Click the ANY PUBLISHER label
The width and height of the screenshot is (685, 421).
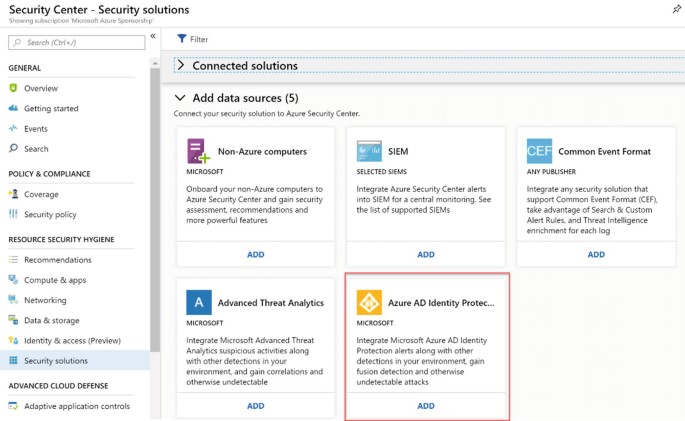point(551,172)
